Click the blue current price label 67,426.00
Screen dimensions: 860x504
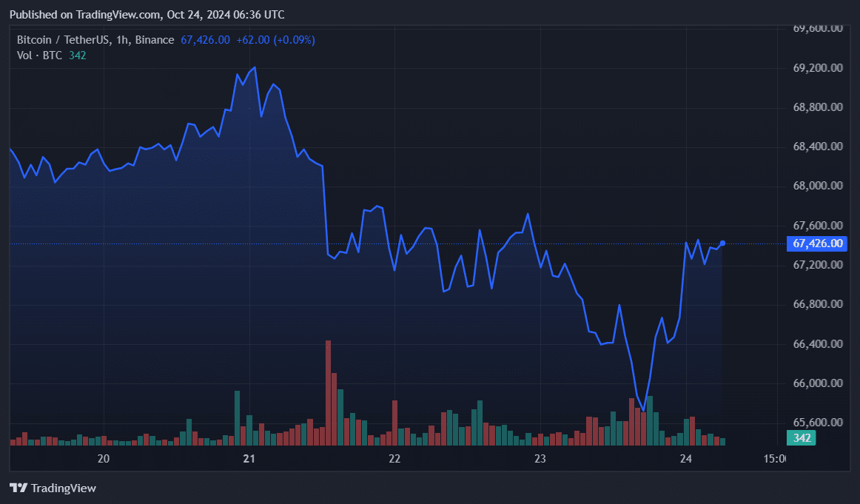pyautogui.click(x=816, y=243)
